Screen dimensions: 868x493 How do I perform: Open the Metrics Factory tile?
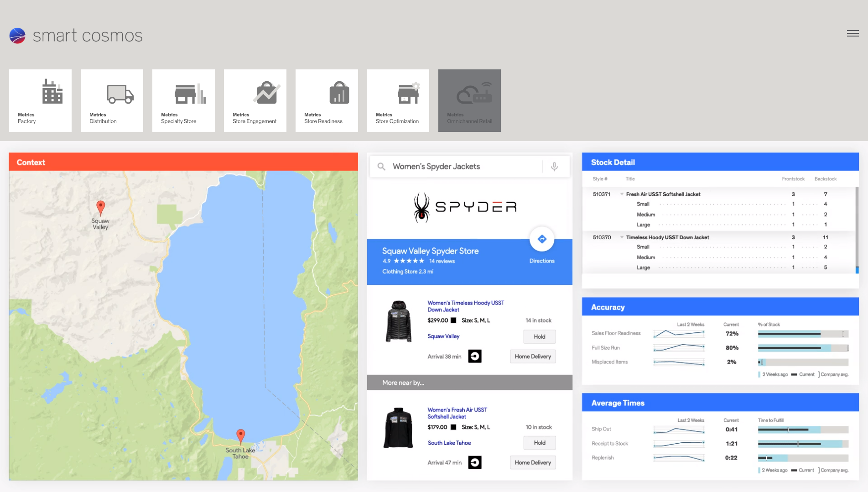(x=40, y=101)
